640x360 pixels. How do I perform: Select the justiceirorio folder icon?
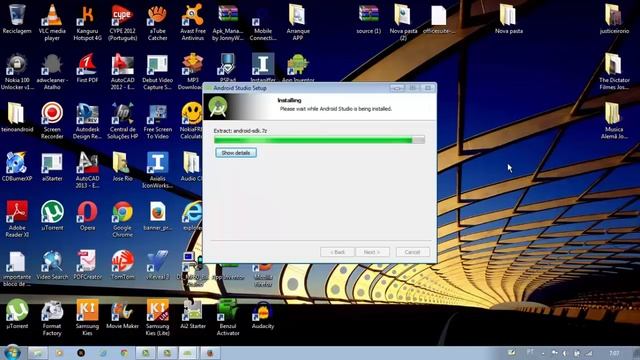(614, 19)
